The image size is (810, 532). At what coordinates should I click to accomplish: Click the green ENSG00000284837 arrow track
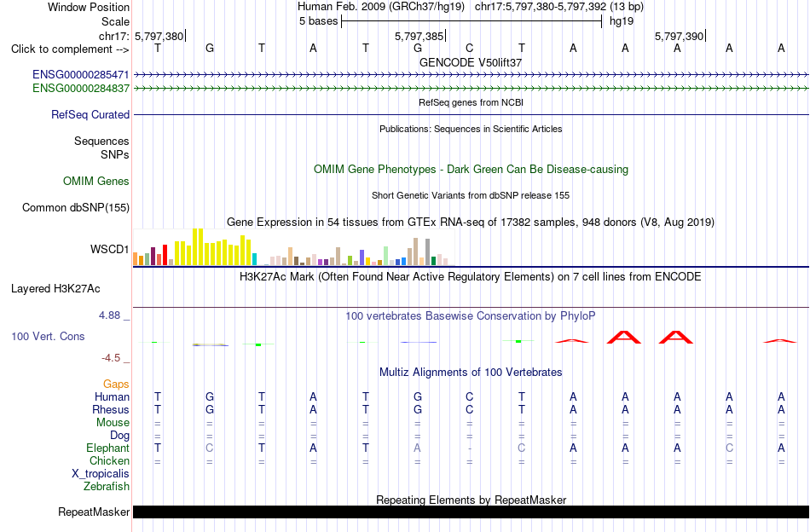click(471, 89)
